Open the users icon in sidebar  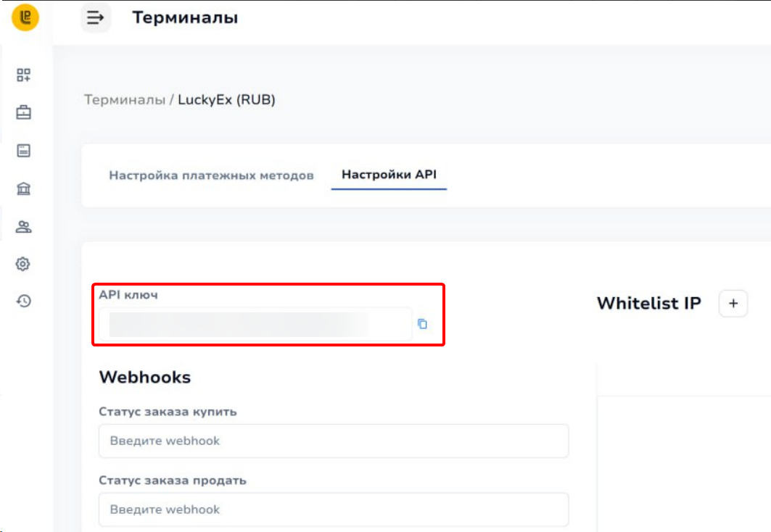tap(24, 228)
